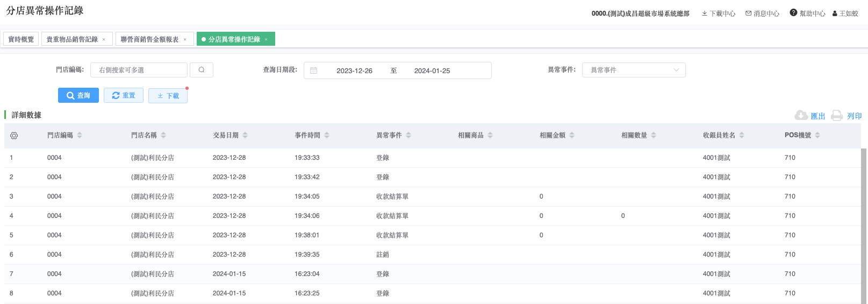Click the 匯出 cloud export icon
Screen dimensions: 868x304
(x=801, y=116)
